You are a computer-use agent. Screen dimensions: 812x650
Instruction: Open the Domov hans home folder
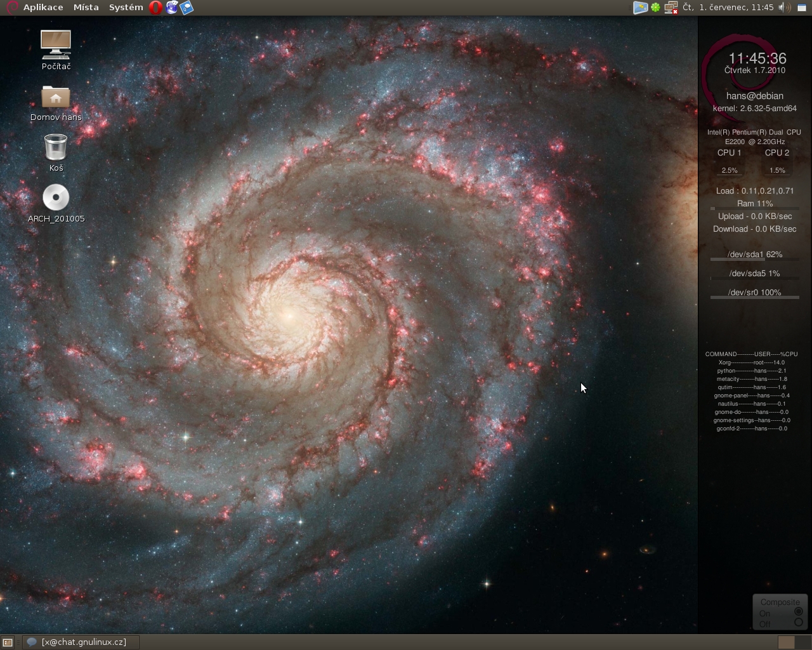pos(56,98)
